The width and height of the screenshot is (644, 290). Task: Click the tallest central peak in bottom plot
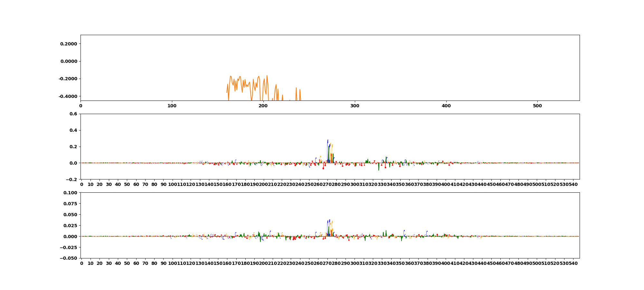(329, 221)
